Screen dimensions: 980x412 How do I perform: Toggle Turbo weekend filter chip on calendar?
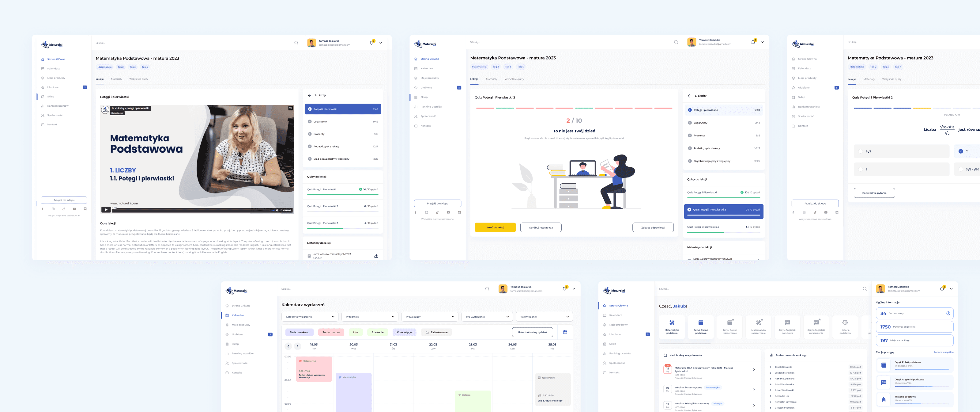point(300,332)
